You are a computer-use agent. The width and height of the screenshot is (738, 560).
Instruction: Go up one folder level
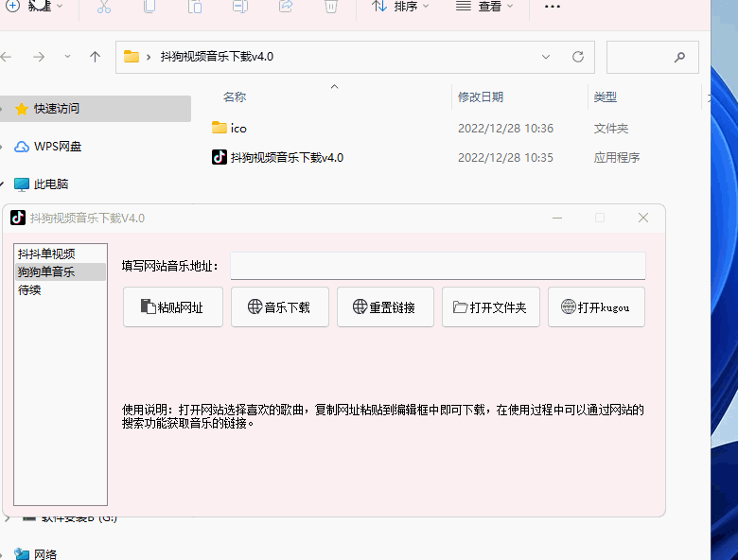pos(95,57)
